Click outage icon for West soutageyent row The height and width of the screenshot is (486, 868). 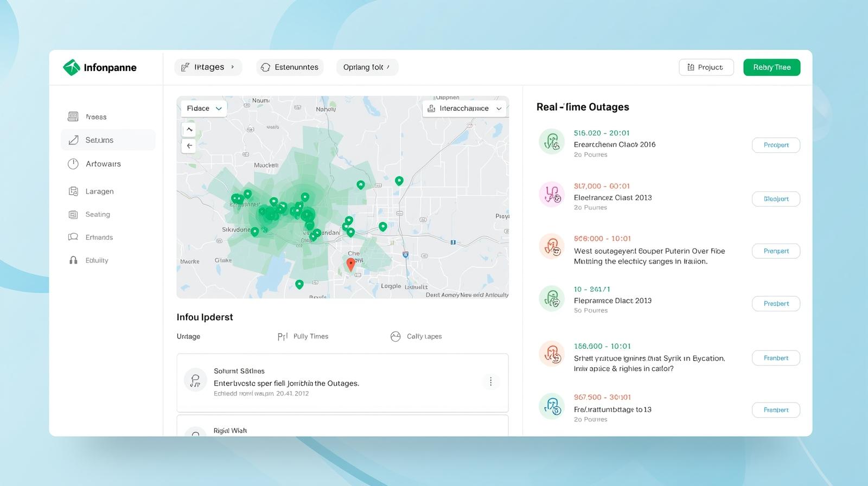(x=552, y=247)
